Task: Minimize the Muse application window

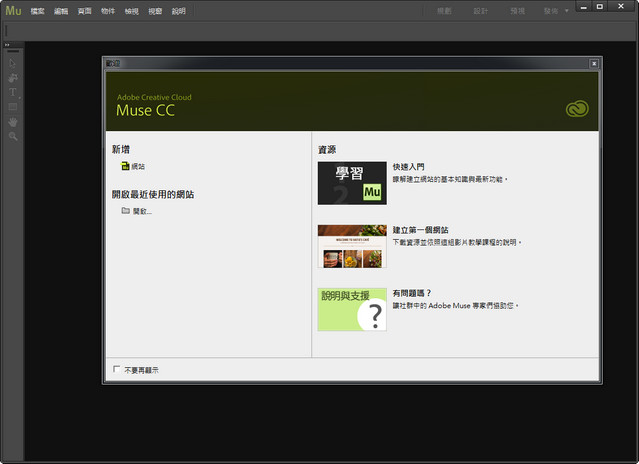Action: coord(584,7)
